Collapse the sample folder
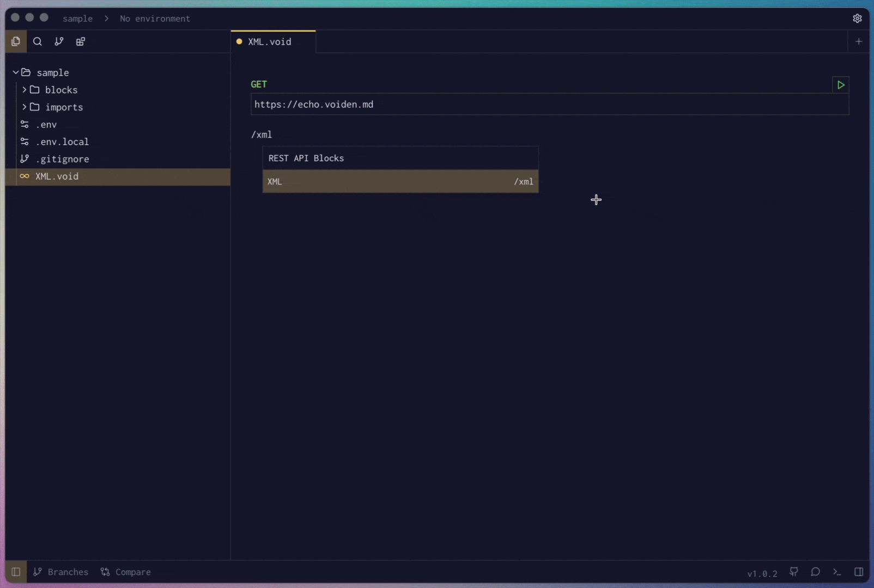Image resolution: width=874 pixels, height=588 pixels. tap(16, 72)
